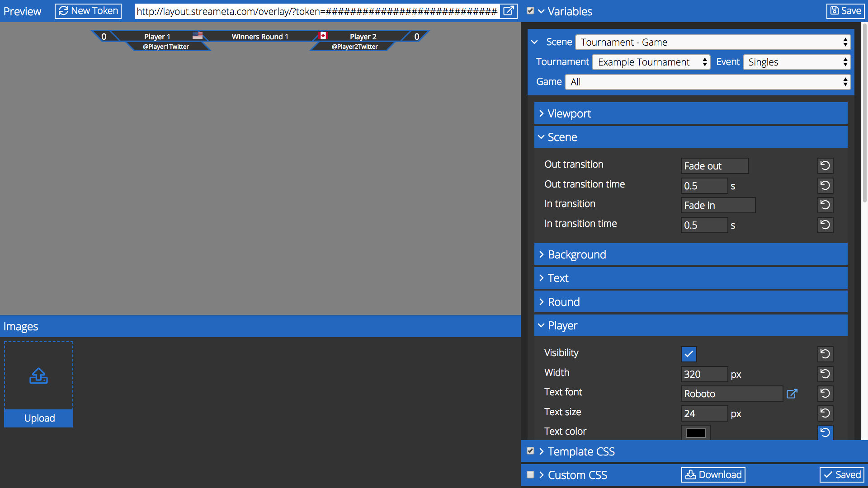Click the Saved status button
Screen dimensions: 868x488
(x=842, y=474)
